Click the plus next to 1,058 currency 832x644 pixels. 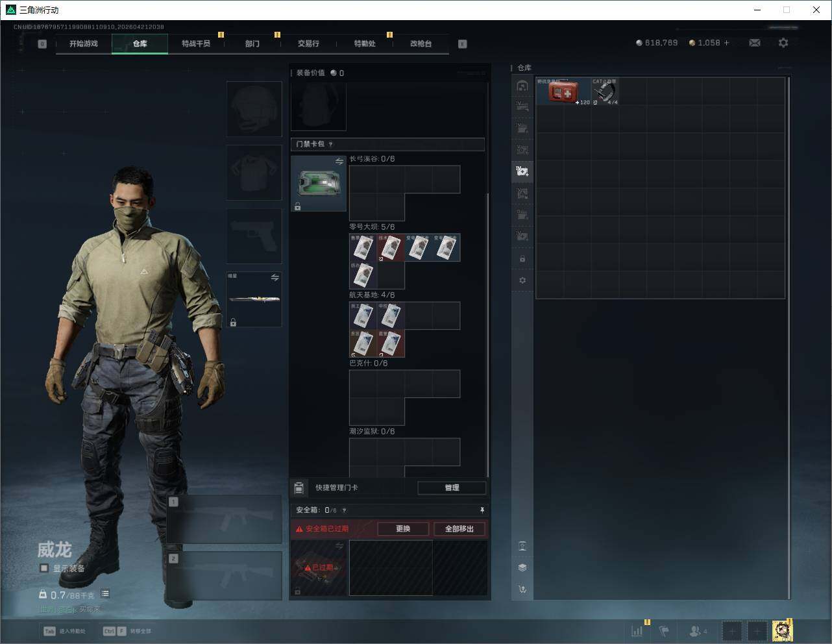point(726,43)
